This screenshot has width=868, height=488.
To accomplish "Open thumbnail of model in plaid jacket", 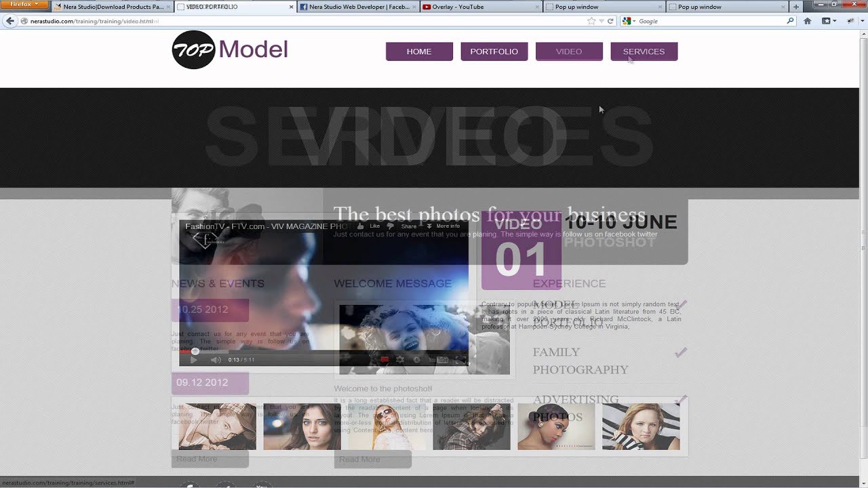I will coord(471,427).
